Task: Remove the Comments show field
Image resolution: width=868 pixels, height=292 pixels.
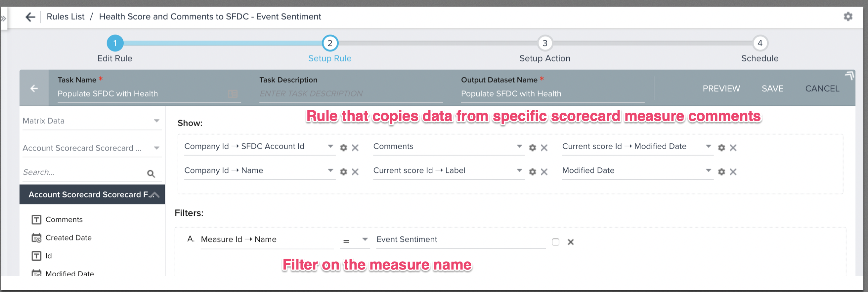Action: tap(544, 148)
